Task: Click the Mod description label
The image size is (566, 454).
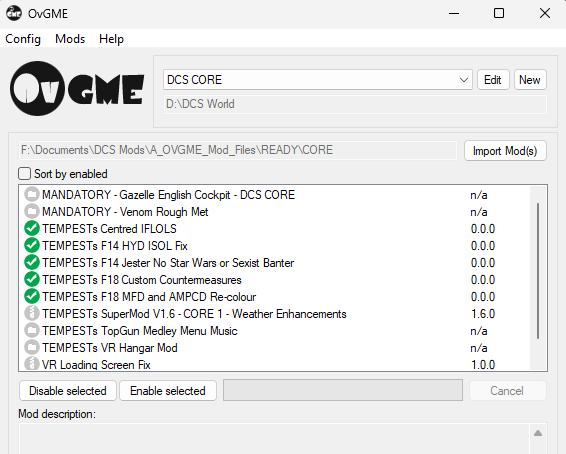Action: [57, 414]
